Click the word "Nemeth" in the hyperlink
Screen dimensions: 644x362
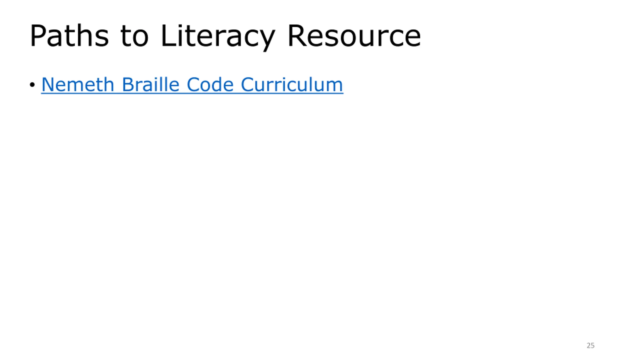[x=78, y=84]
